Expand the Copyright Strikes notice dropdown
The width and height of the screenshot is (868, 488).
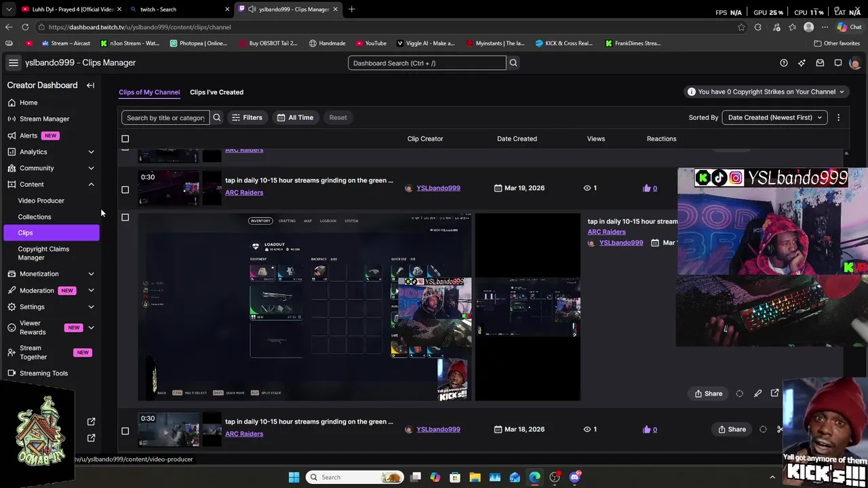pyautogui.click(x=766, y=91)
